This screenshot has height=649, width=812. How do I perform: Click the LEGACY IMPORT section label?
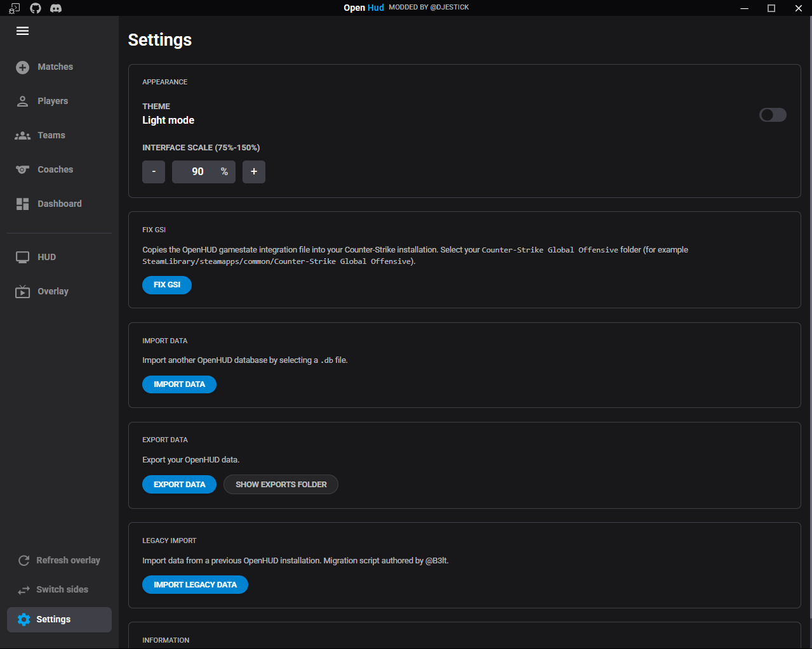point(170,541)
